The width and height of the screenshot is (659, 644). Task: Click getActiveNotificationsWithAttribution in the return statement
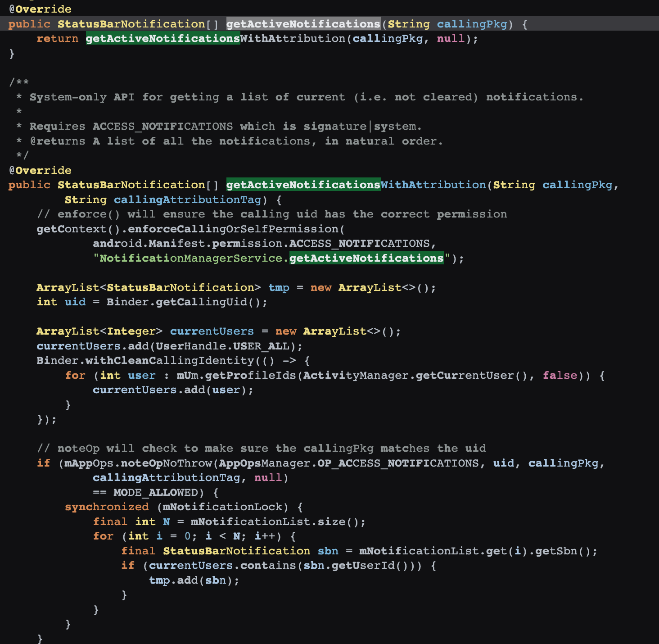[x=216, y=39]
